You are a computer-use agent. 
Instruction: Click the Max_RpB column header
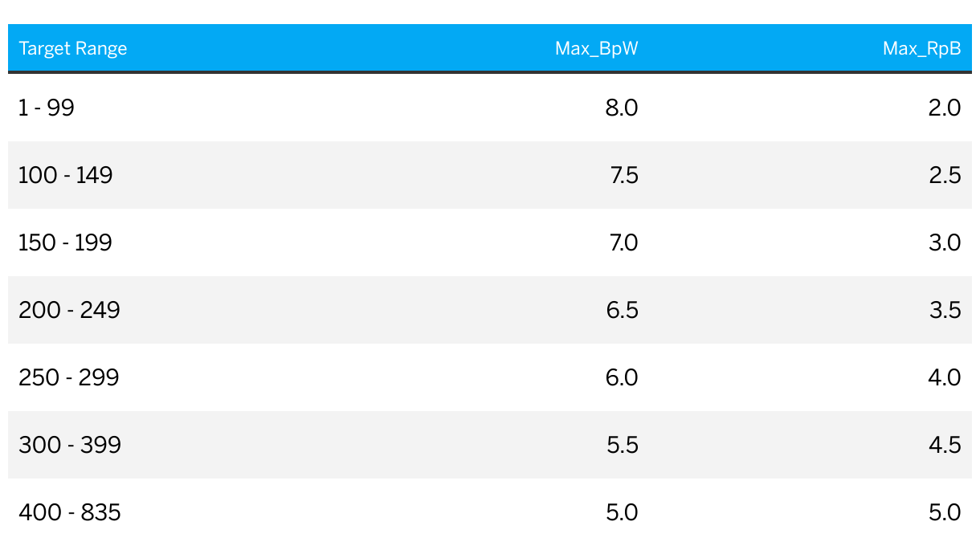coord(922,48)
